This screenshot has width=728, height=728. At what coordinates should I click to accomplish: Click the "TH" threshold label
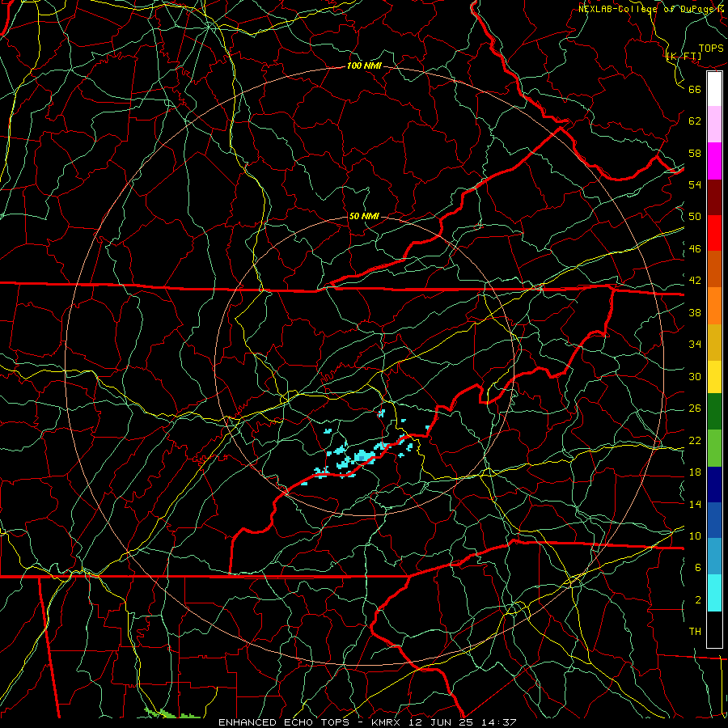click(x=695, y=632)
